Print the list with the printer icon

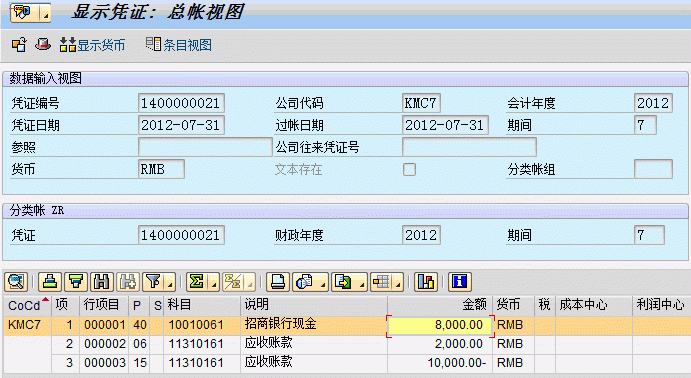coord(278,282)
